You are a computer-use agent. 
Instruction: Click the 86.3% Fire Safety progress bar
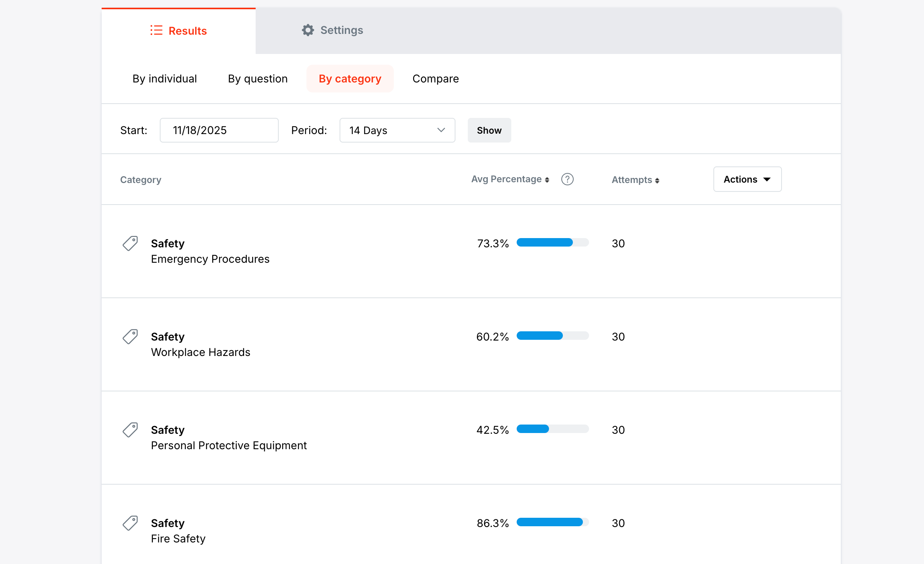(552, 522)
